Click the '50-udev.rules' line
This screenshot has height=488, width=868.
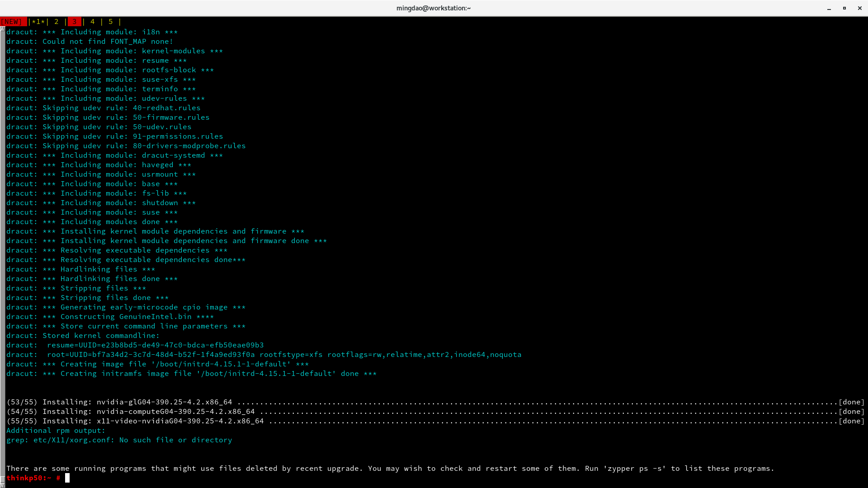pyautogui.click(x=99, y=127)
